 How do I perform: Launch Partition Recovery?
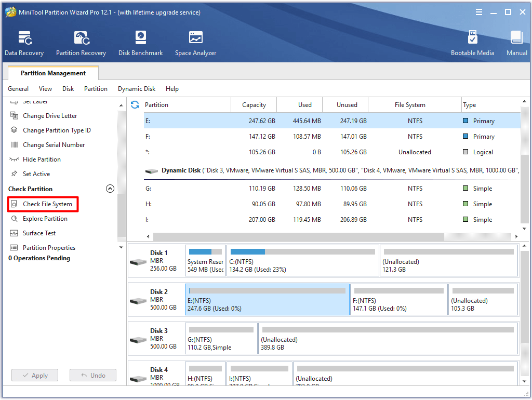coord(81,43)
